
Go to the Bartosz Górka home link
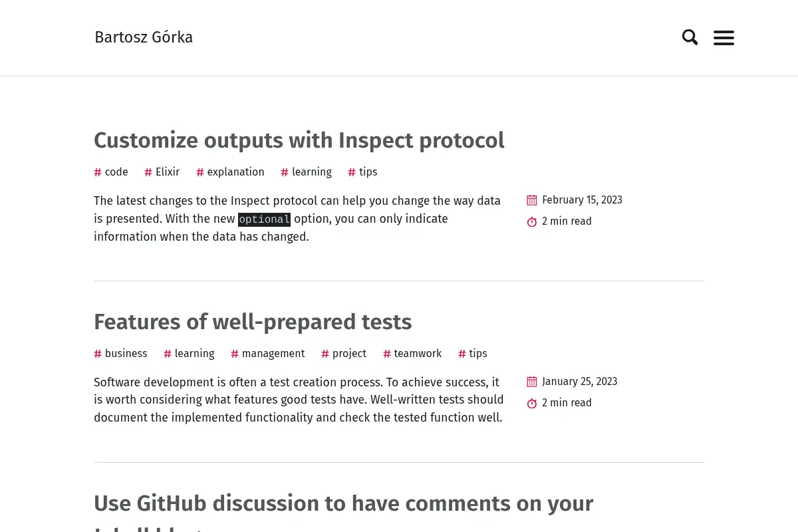tap(144, 37)
